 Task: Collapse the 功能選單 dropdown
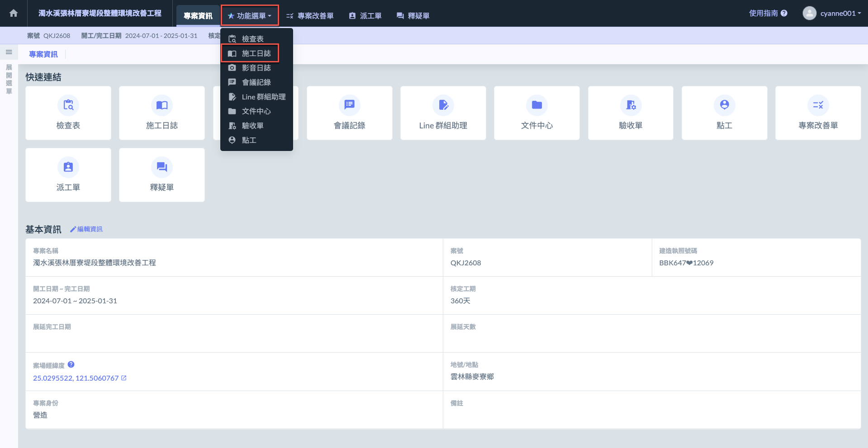pos(250,16)
